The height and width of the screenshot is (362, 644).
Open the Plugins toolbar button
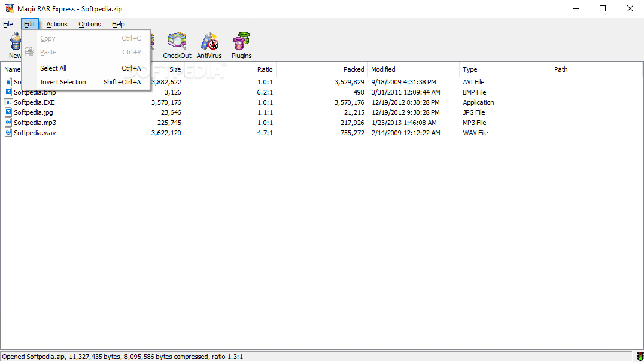tap(242, 45)
